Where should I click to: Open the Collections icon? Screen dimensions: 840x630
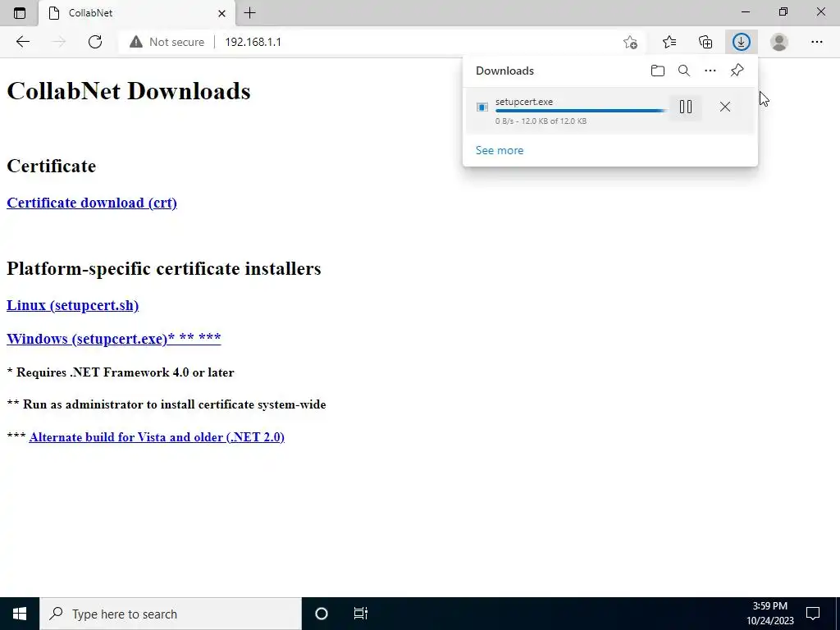point(705,42)
